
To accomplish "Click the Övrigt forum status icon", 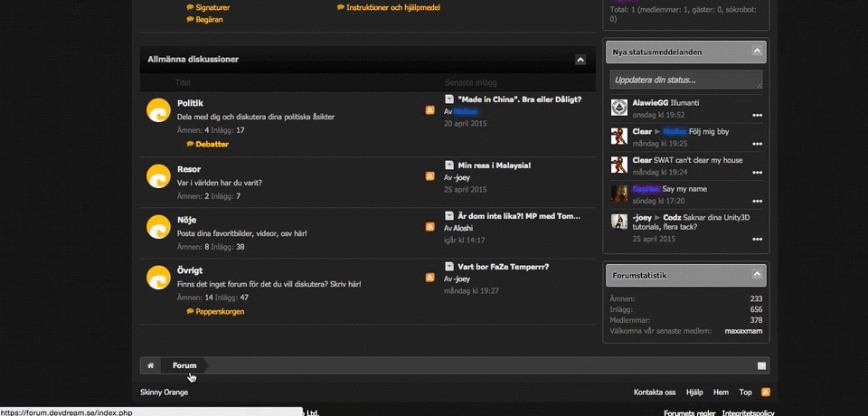I will click(x=159, y=278).
